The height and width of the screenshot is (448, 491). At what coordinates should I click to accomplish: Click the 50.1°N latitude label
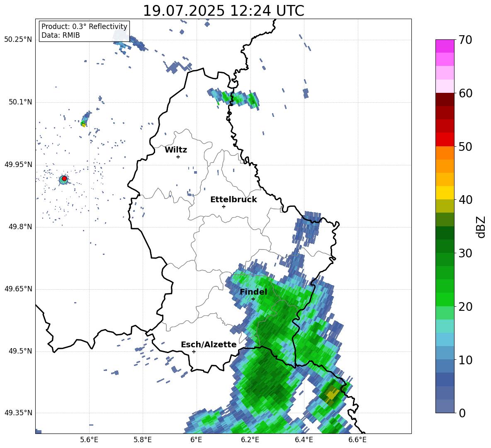tap(20, 102)
